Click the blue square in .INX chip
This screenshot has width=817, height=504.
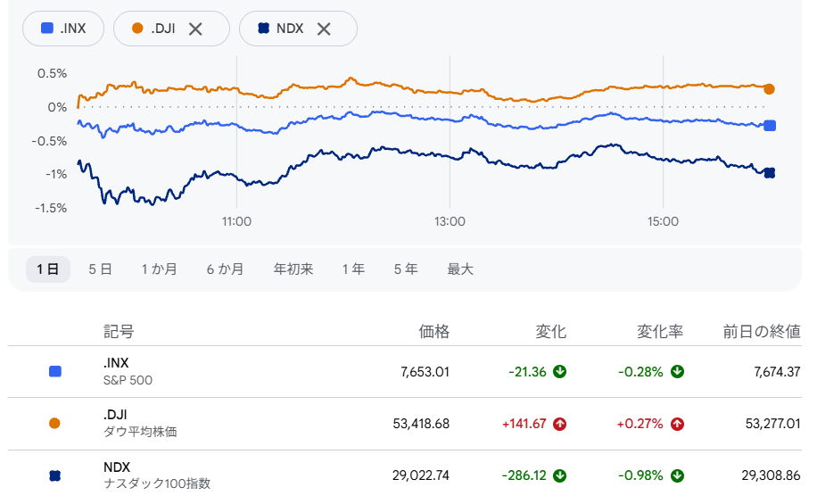47,29
